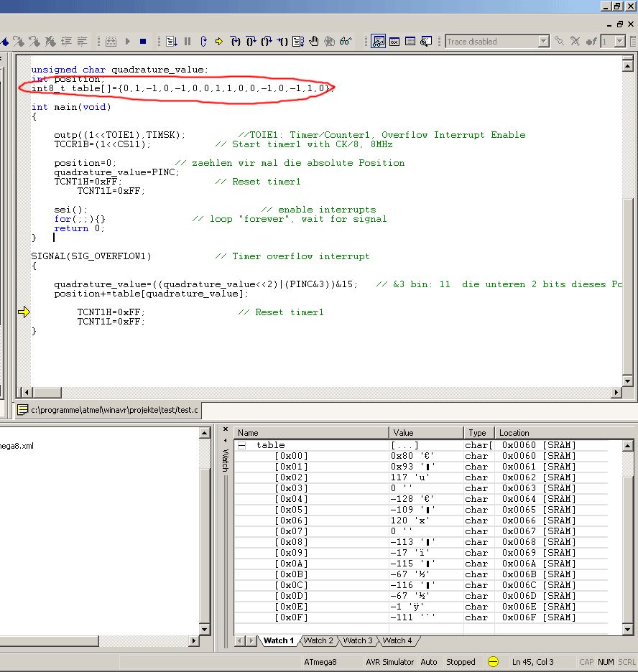The width and height of the screenshot is (638, 672).
Task: Collapse the table variable tree node
Action: coord(242,445)
